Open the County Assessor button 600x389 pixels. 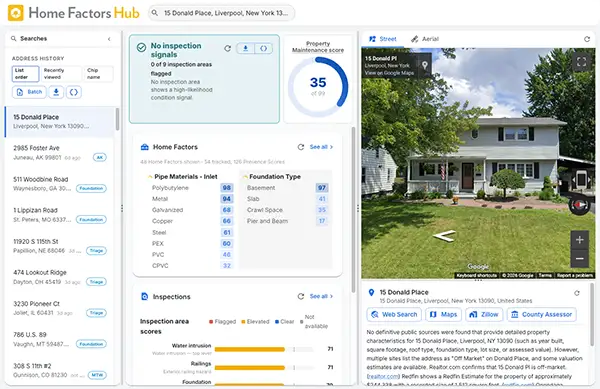coord(542,314)
